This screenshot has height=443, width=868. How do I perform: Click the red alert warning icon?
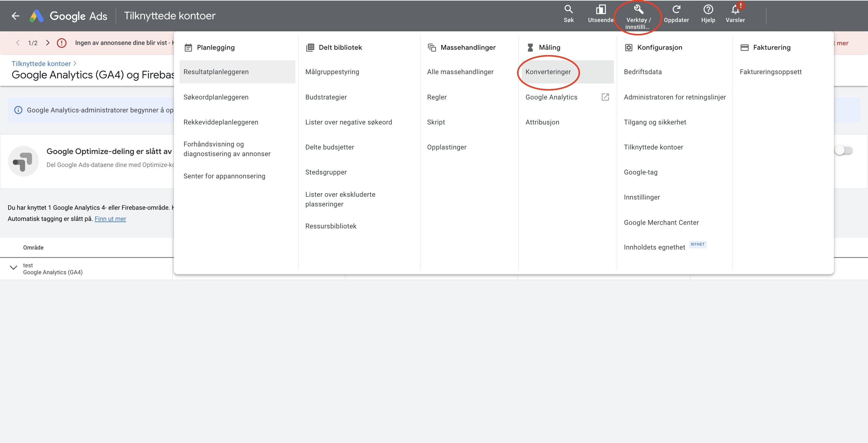point(62,43)
